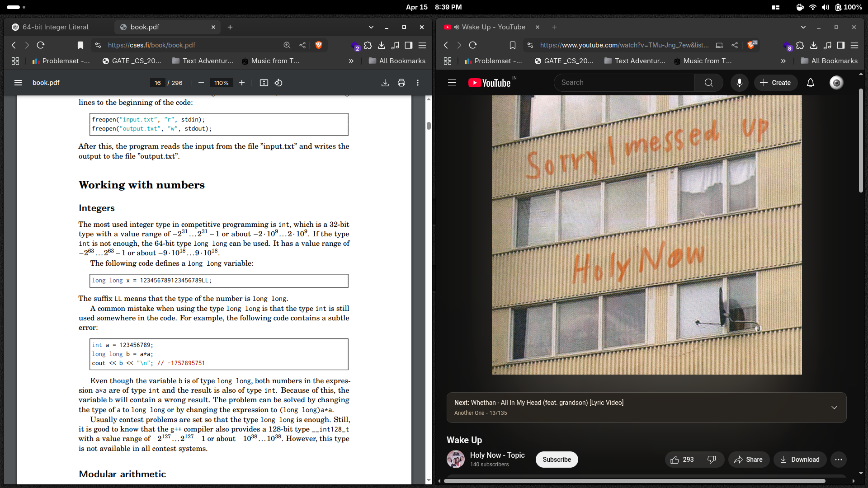Open GATE_CS_20 bookmark in left browser

[131, 61]
